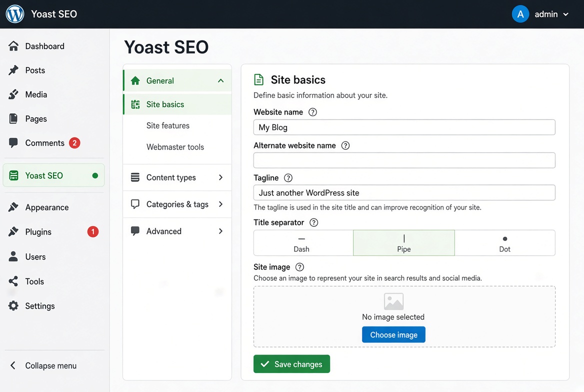The image size is (584, 392).
Task: Click the Site basics heading document icon
Action: tap(258, 79)
